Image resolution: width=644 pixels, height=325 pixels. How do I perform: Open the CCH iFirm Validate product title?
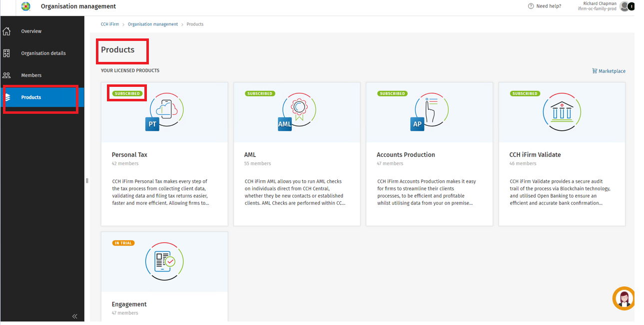[x=535, y=155]
